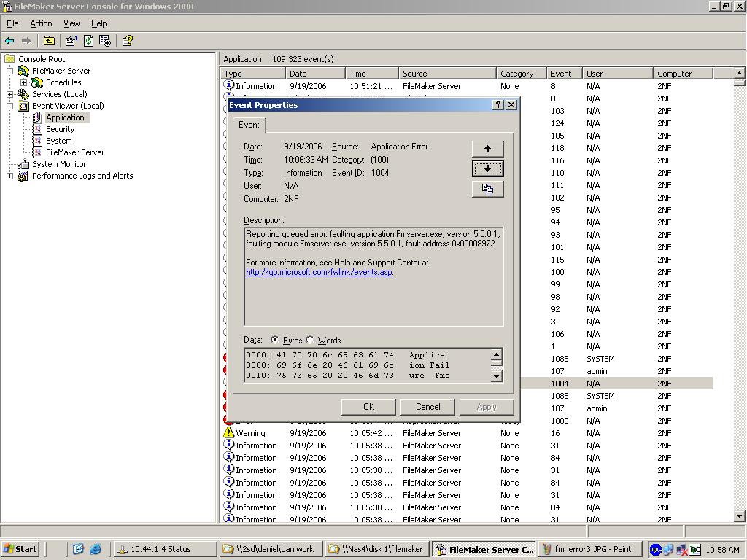Click the Show Desktop quick launch icon
Viewport: 747px width, 560px height.
point(78,549)
